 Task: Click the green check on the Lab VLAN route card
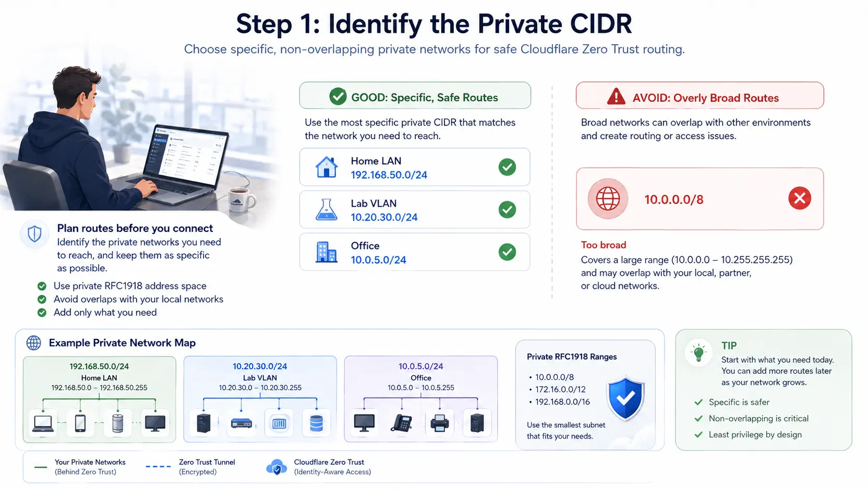507,210
